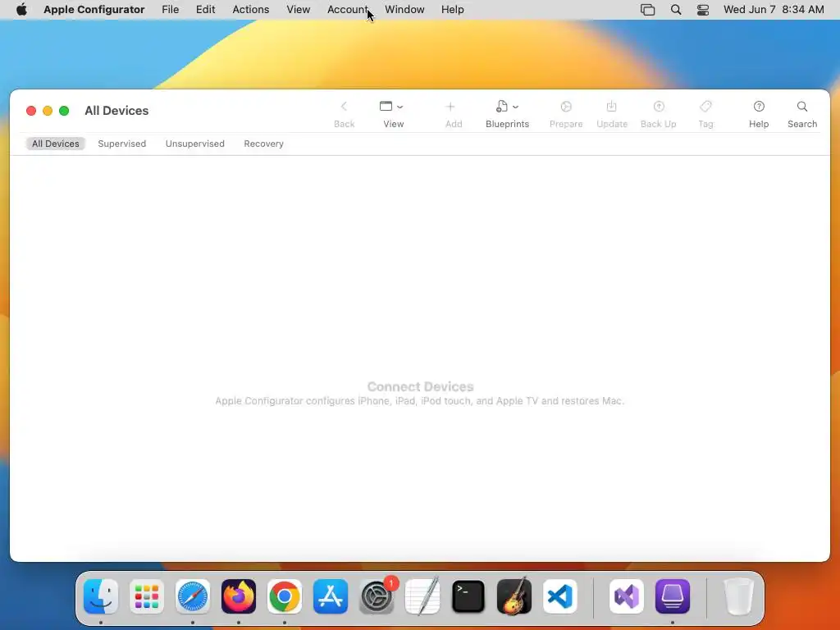Open Spotlight search in menu bar
This screenshot has height=630, width=840.
(676, 10)
